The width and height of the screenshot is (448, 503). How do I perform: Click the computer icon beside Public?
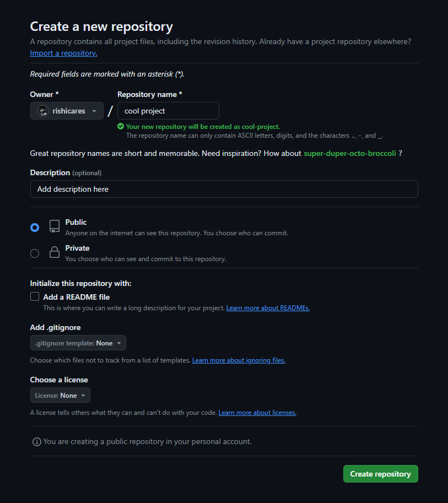pyautogui.click(x=53, y=226)
